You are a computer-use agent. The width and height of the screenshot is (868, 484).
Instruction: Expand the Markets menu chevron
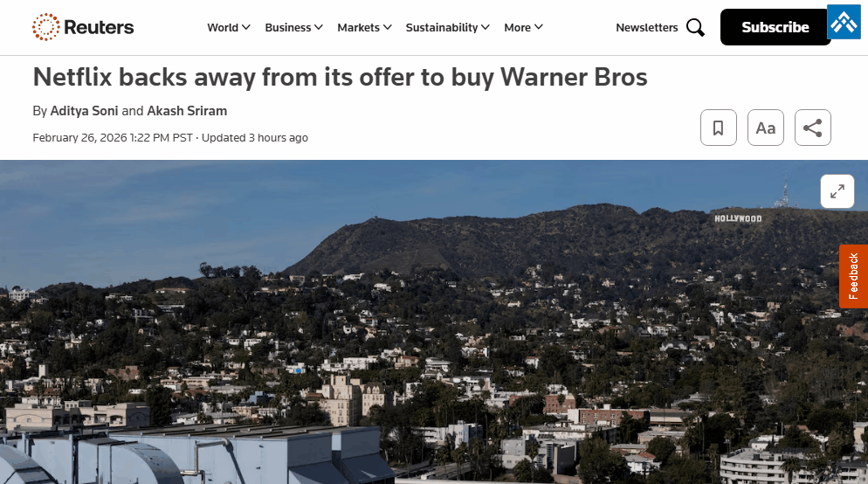click(388, 27)
